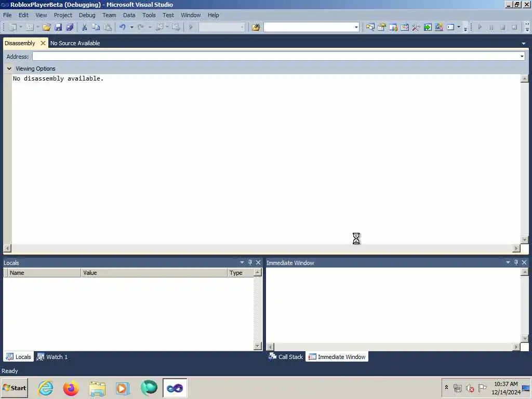The image size is (532, 399).
Task: Open the active documents list dropdown
Action: tap(524, 44)
